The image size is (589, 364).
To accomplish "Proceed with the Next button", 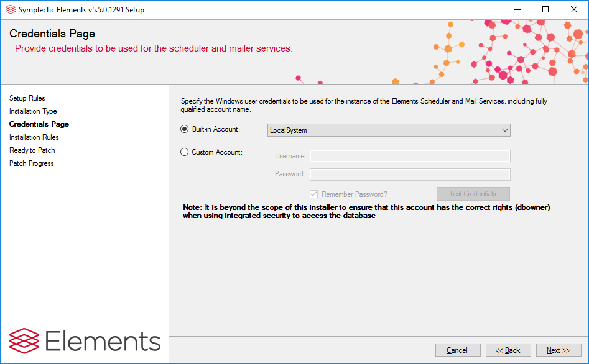I will coord(558,350).
